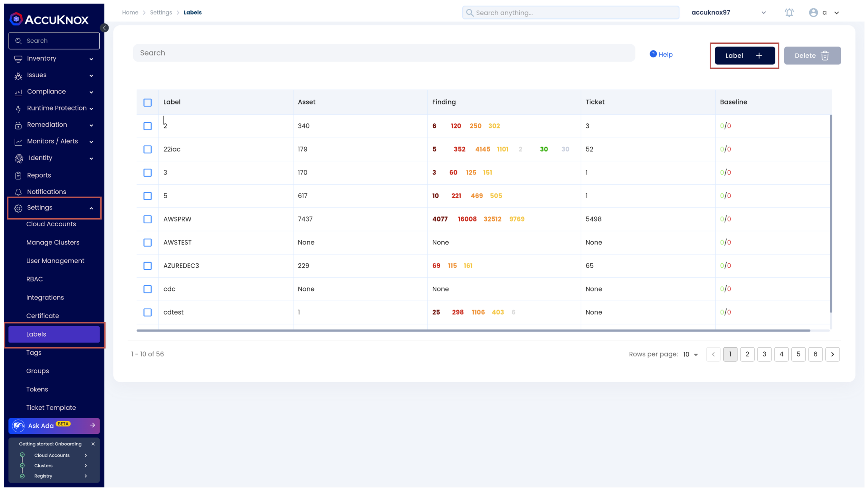Check the box for label 22iac
The image size is (868, 491).
(147, 149)
